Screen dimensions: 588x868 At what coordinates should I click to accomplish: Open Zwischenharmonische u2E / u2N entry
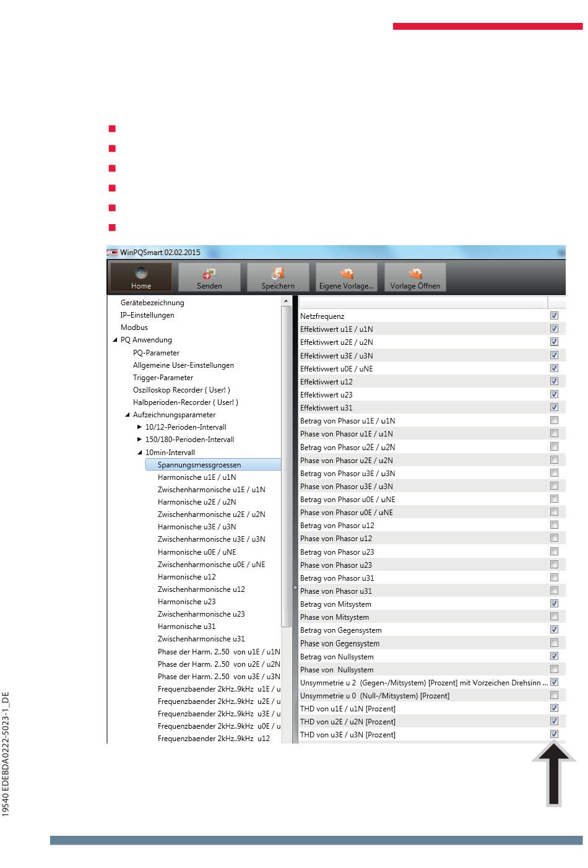tap(211, 514)
